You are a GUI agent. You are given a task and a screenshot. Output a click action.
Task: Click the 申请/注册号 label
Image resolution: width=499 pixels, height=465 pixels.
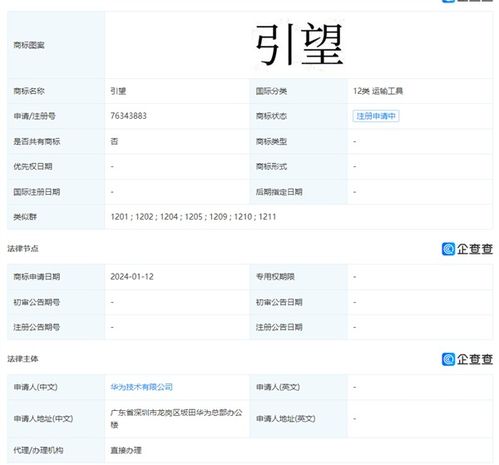[x=34, y=116]
